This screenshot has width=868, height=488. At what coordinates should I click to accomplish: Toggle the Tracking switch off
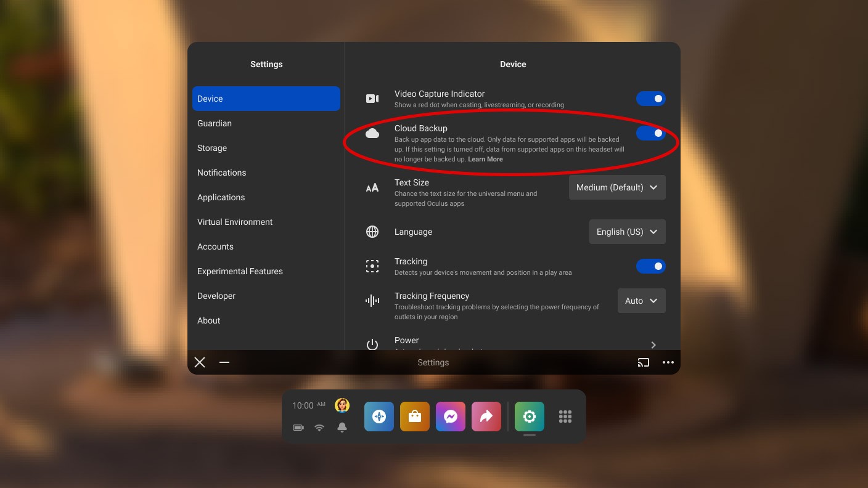tap(650, 266)
